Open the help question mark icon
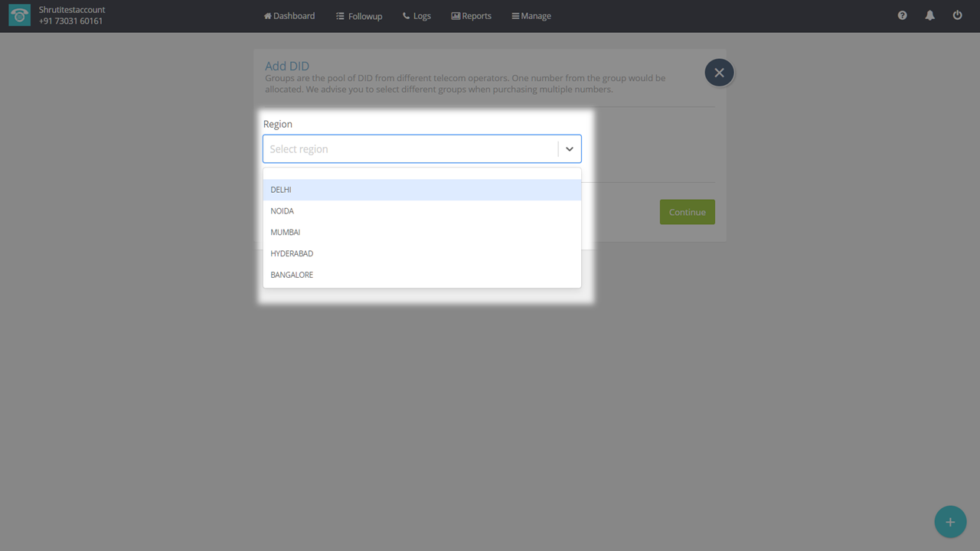Viewport: 980px width, 551px height. 902,15
